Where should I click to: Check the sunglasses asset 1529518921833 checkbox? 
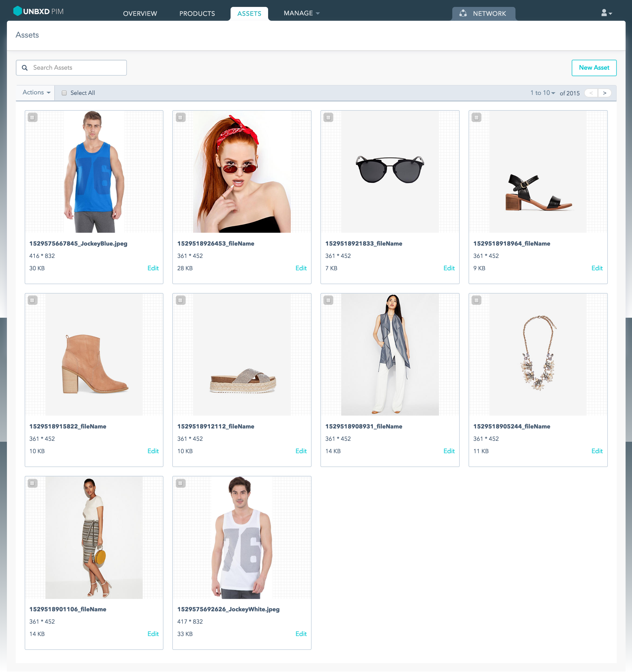coord(328,118)
